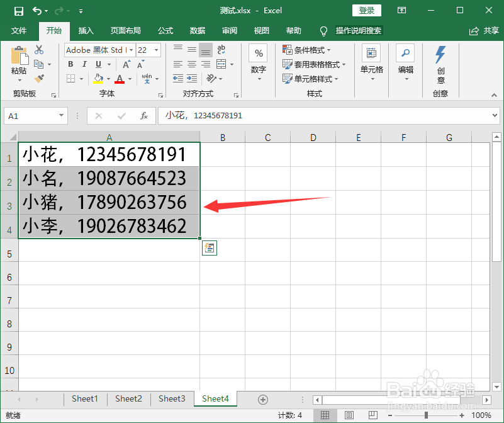
Task: Toggle italic formatting
Action: tap(84, 64)
